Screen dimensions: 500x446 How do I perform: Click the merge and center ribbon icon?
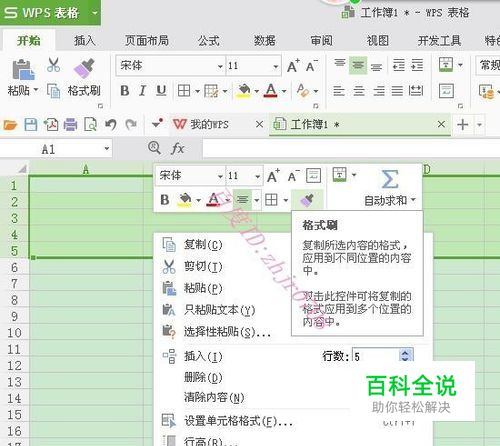[446, 64]
